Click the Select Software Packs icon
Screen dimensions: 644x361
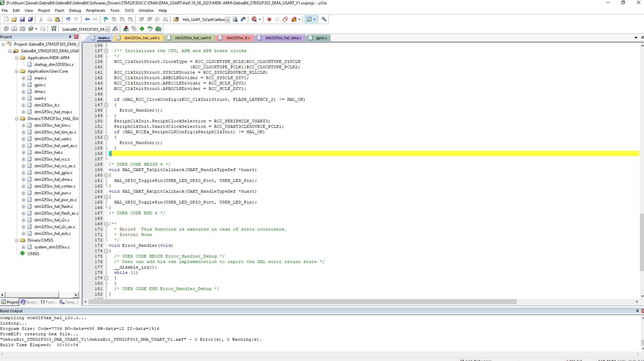(x=150, y=29)
